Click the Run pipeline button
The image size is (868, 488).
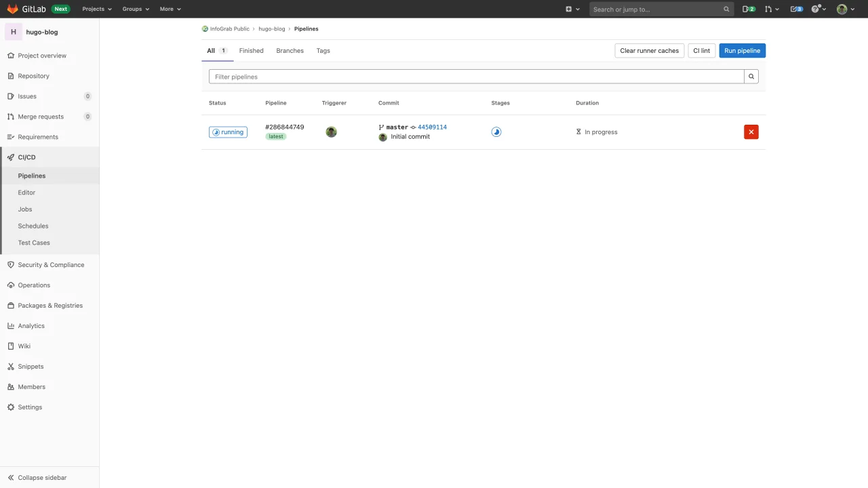pos(742,51)
